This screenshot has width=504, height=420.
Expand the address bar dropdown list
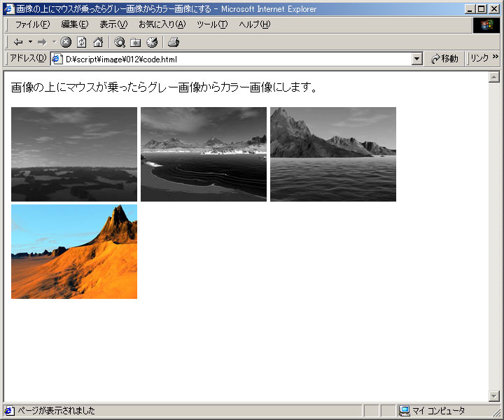point(417,59)
